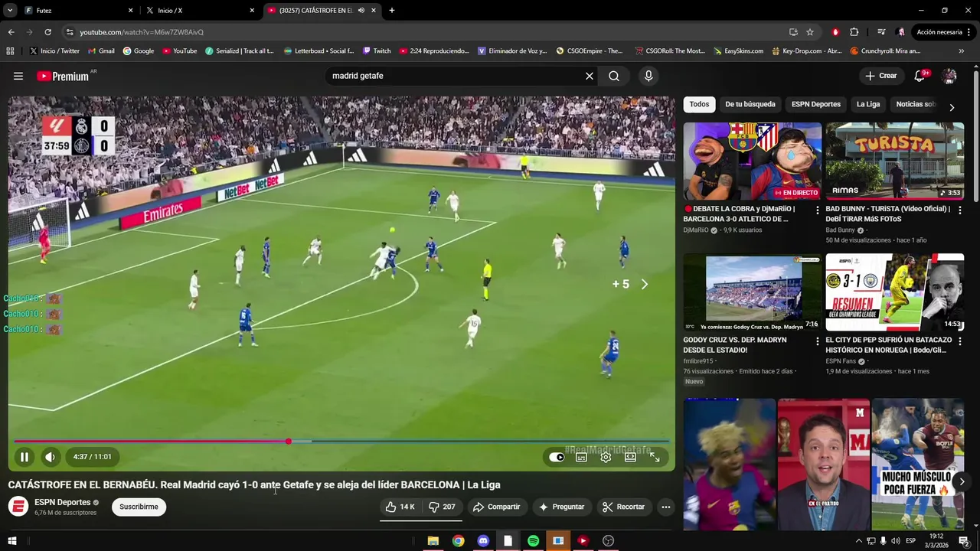The image size is (980, 551).
Task: Click the Compartir button
Action: tap(496, 507)
